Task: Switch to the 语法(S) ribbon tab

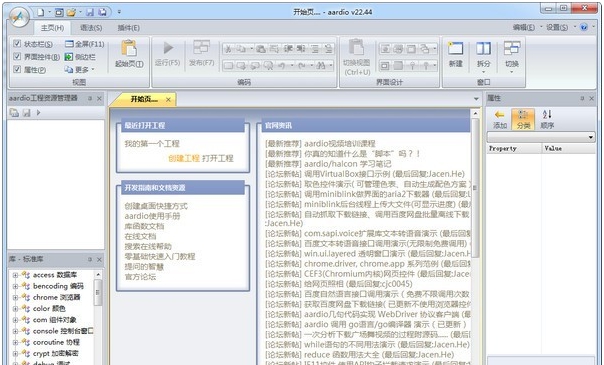Action: [x=91, y=28]
